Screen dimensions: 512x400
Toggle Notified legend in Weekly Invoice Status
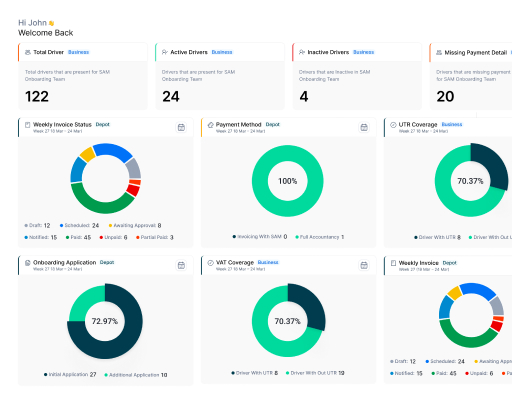click(41, 237)
